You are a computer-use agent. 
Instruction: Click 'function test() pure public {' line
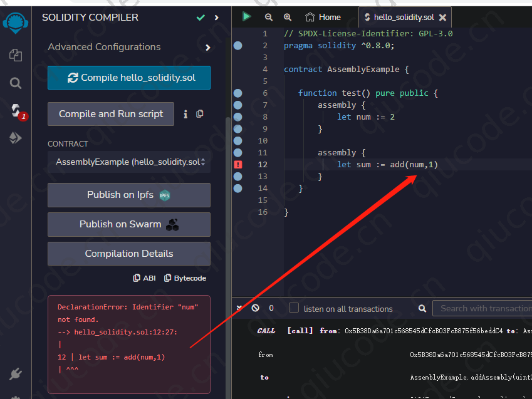pyautogui.click(x=368, y=93)
